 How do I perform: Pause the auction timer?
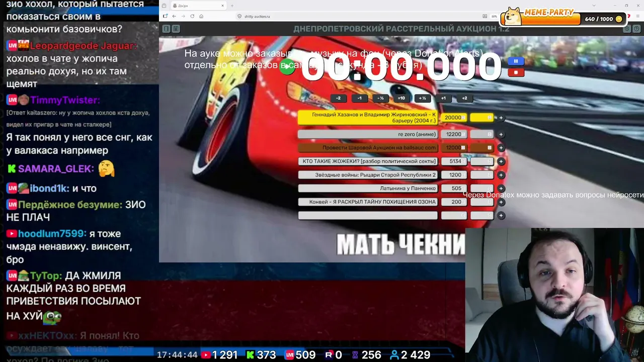pyautogui.click(x=516, y=61)
